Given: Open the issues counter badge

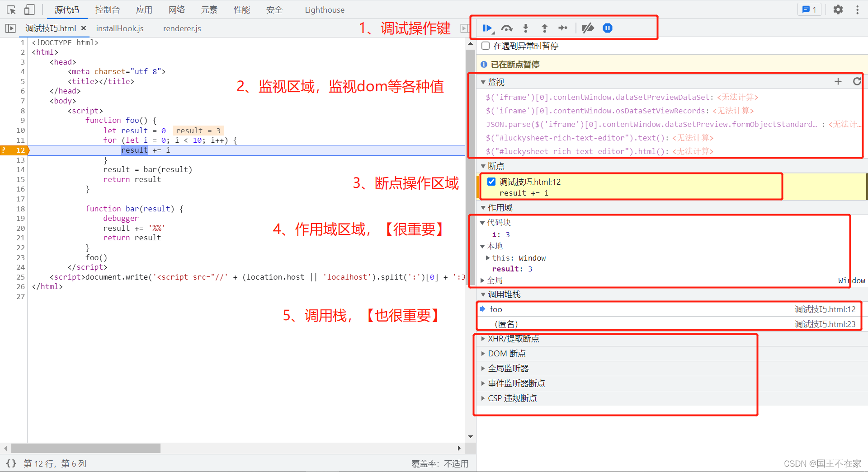Looking at the screenshot, I should [809, 9].
